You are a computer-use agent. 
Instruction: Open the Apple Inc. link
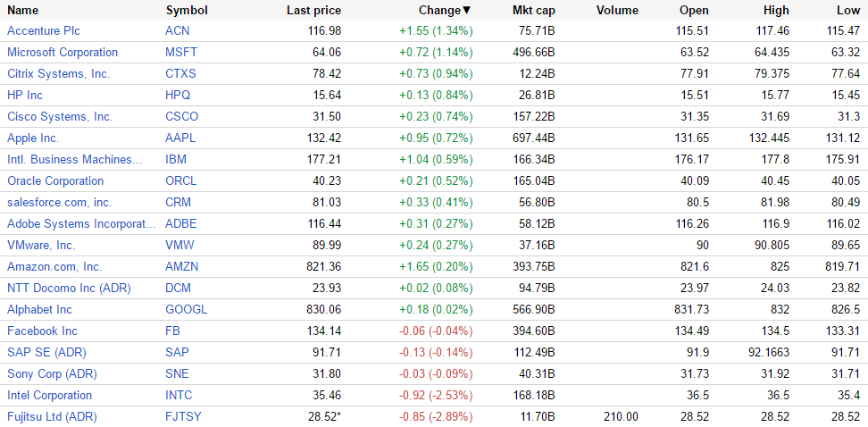pyautogui.click(x=33, y=138)
